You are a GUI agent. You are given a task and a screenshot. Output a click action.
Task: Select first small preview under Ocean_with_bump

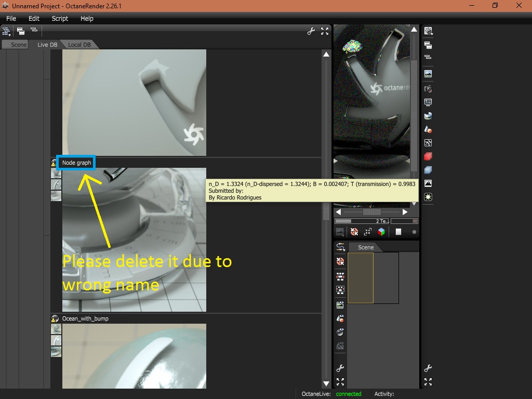56,329
